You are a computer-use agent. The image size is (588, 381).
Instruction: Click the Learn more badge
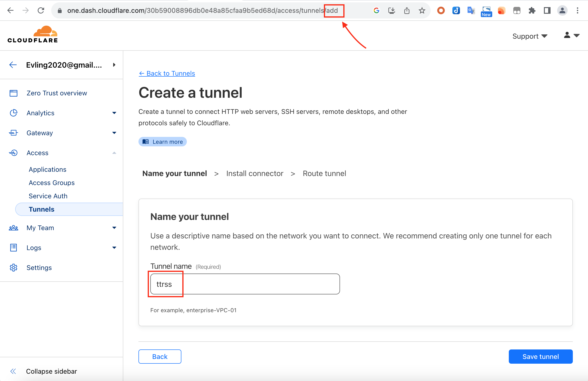(163, 142)
